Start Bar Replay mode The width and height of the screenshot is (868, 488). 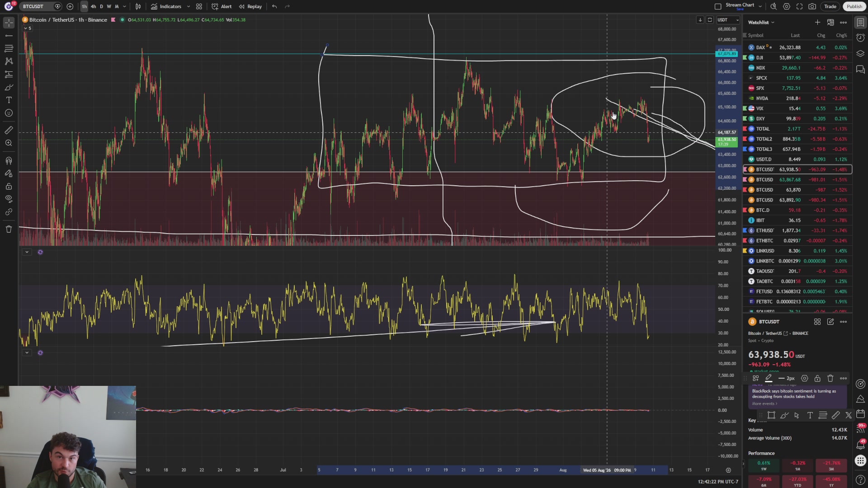coord(250,6)
